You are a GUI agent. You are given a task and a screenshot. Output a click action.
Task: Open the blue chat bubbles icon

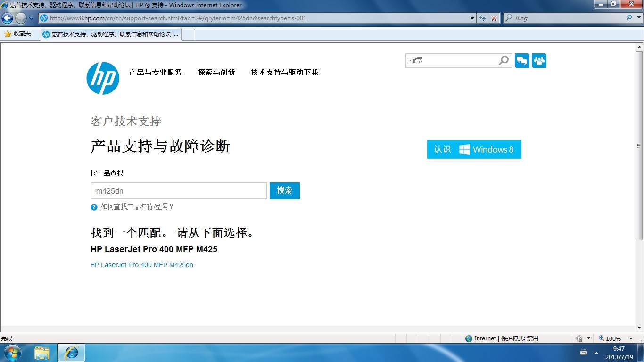point(522,61)
